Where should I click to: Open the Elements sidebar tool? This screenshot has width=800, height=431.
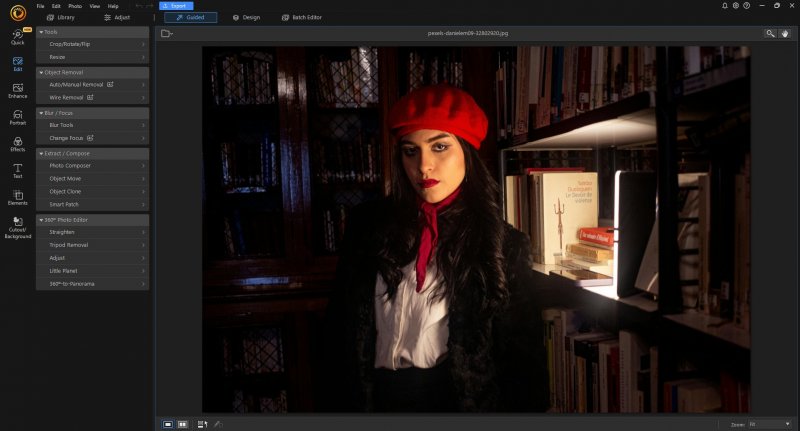18,198
